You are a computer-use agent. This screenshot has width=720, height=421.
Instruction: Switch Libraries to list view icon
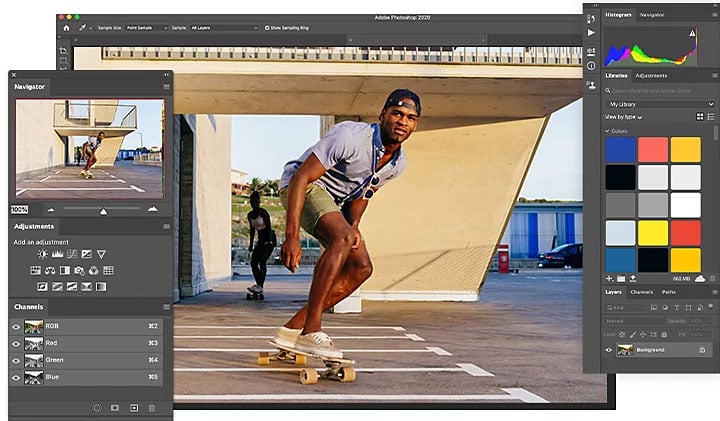(x=710, y=117)
